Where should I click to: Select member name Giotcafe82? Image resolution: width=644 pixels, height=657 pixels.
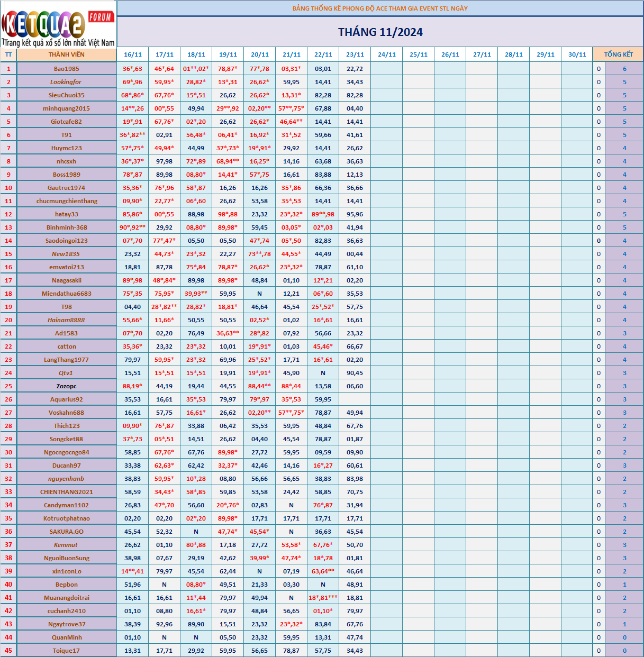(x=67, y=122)
